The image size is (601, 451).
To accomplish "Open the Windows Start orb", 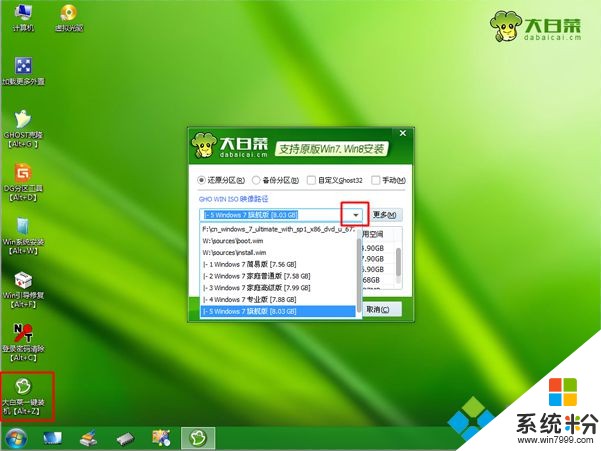I will coord(16,438).
